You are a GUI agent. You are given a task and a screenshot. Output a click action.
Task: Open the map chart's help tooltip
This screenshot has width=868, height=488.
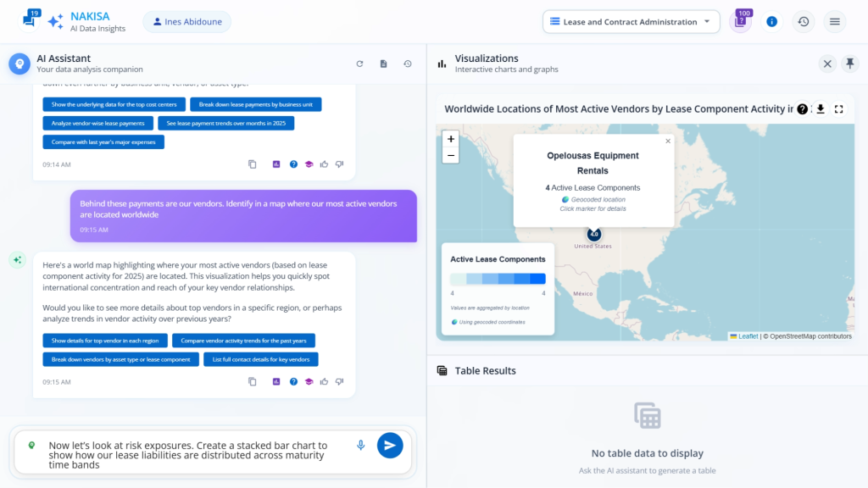(x=801, y=108)
